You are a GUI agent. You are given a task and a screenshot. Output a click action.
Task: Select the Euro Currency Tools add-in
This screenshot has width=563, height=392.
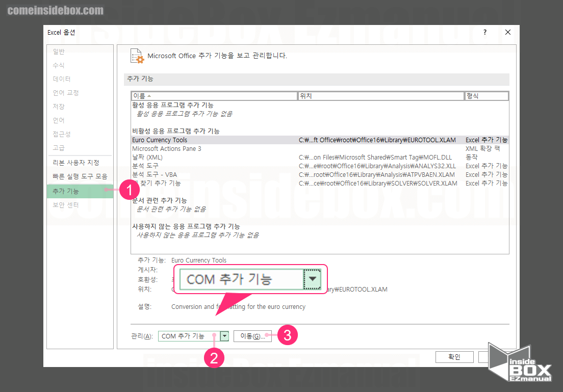pos(160,139)
